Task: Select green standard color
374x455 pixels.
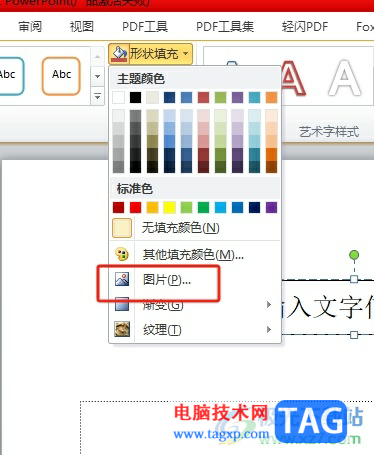Action: point(203,207)
